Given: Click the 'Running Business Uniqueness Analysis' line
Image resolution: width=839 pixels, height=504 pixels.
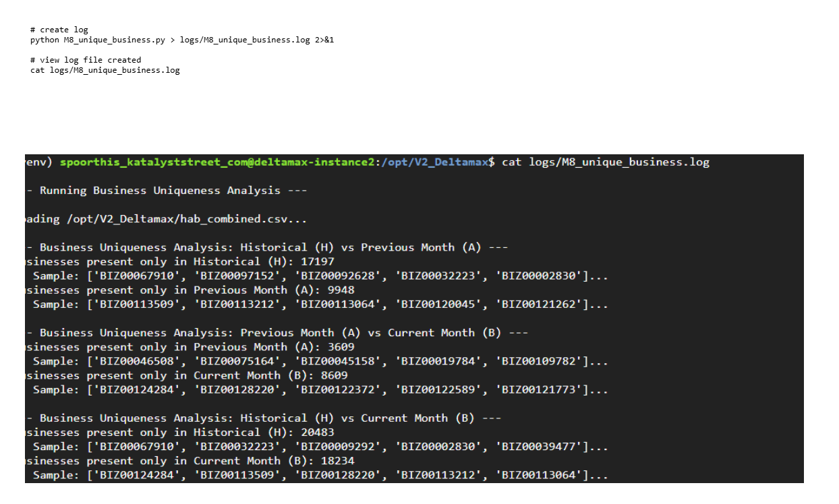Looking at the screenshot, I should click(x=167, y=191).
